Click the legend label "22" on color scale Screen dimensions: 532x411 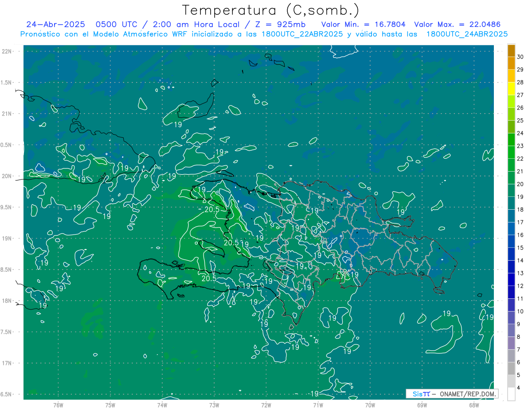pos(520,159)
